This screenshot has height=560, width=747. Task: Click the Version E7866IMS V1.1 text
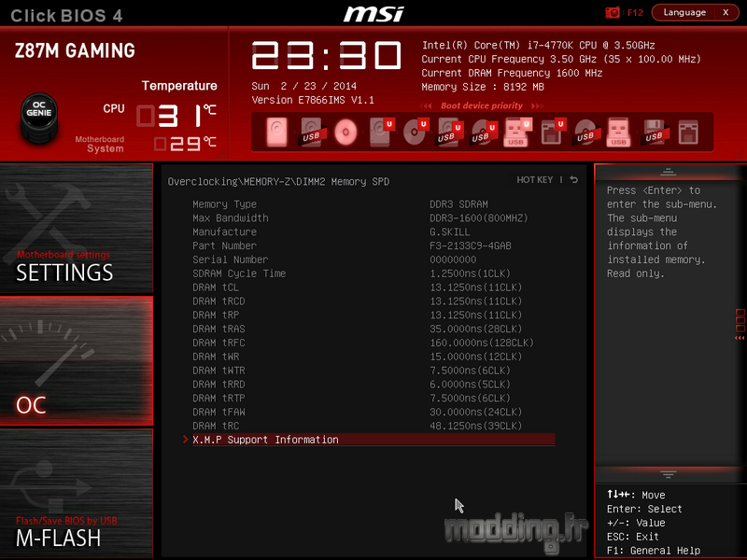click(x=313, y=100)
